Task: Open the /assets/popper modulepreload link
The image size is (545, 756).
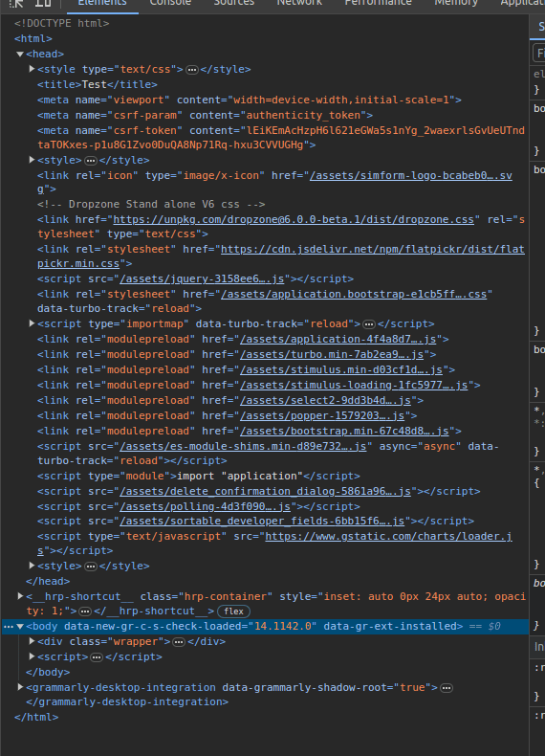Action: pyautogui.click(x=322, y=415)
